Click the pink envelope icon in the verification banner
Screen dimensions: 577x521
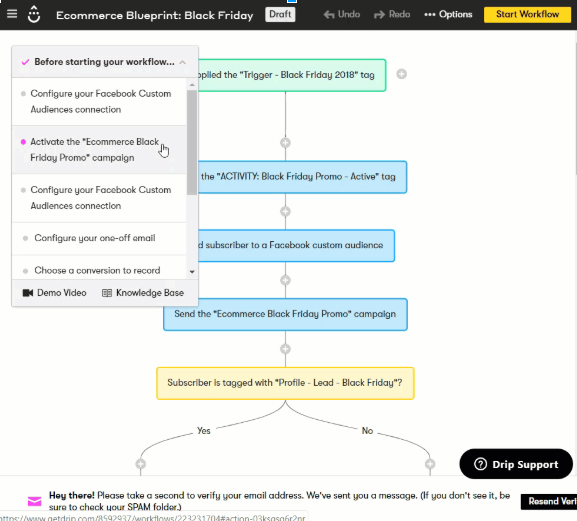tap(35, 501)
